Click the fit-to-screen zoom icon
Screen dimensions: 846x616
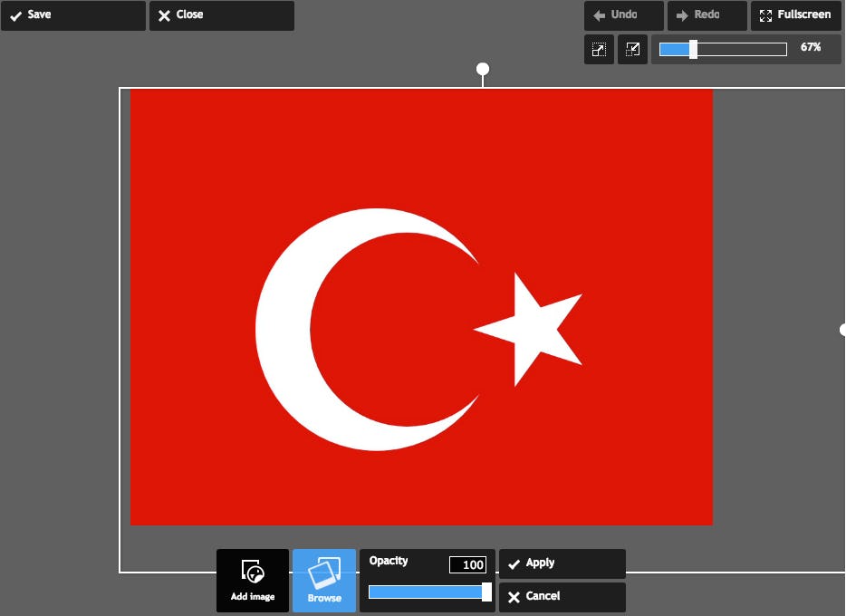[x=598, y=49]
